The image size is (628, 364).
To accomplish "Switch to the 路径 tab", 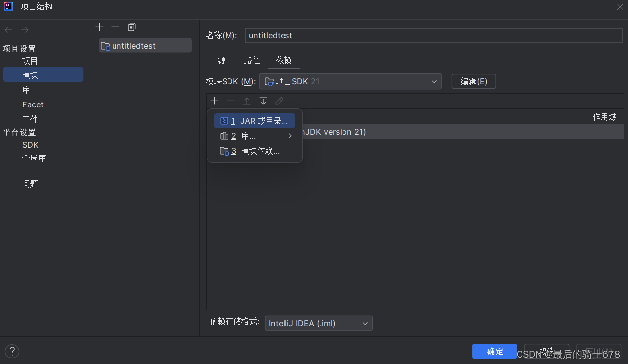I will (x=252, y=60).
